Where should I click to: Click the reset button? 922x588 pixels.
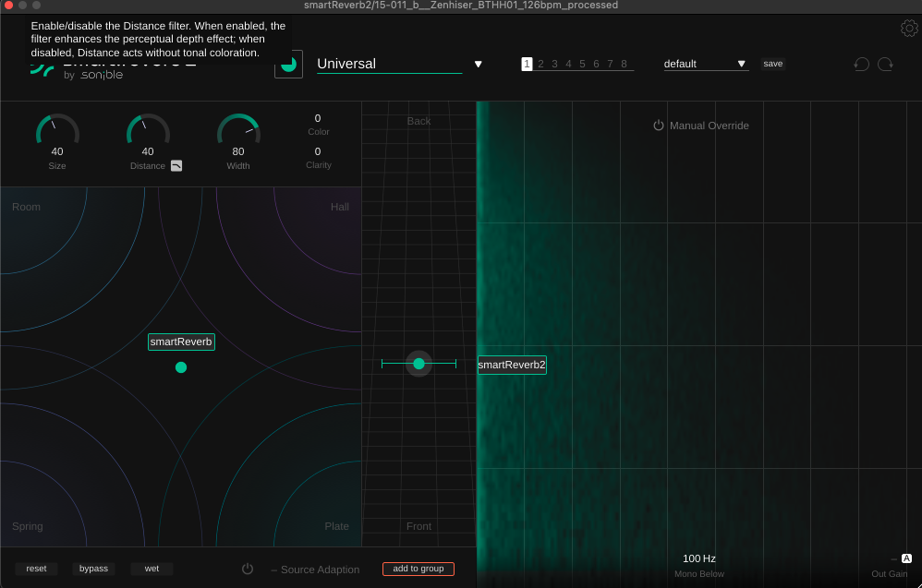tap(36, 569)
